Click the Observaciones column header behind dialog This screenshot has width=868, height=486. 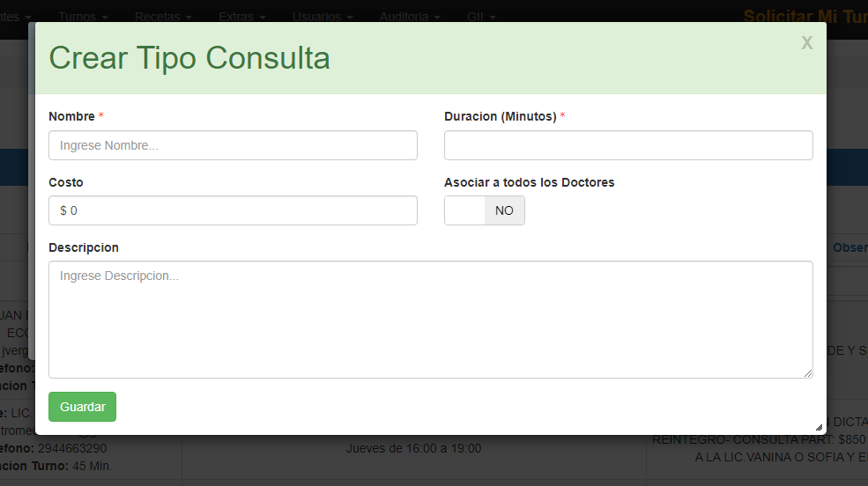(849, 248)
